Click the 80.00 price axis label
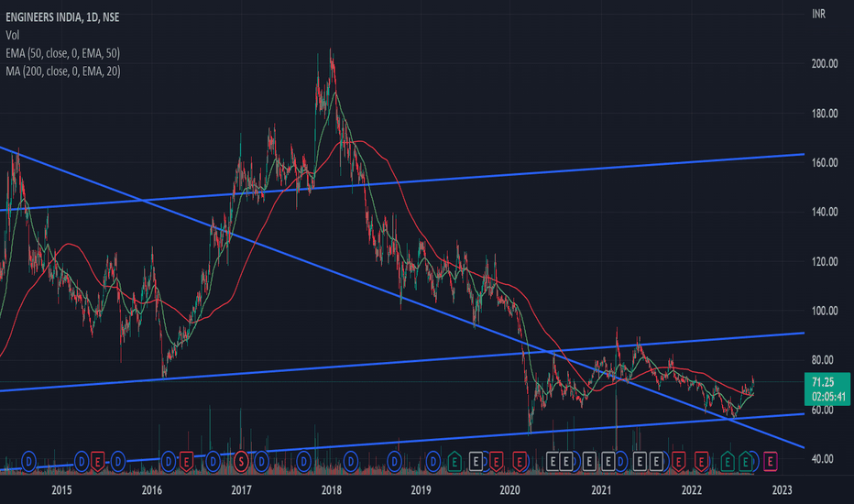 pyautogui.click(x=823, y=359)
